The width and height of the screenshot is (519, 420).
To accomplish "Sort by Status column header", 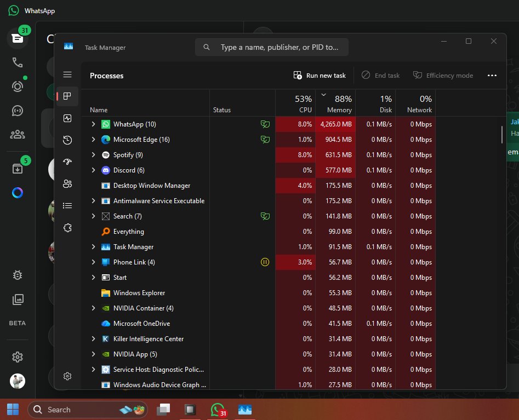I will [x=242, y=103].
